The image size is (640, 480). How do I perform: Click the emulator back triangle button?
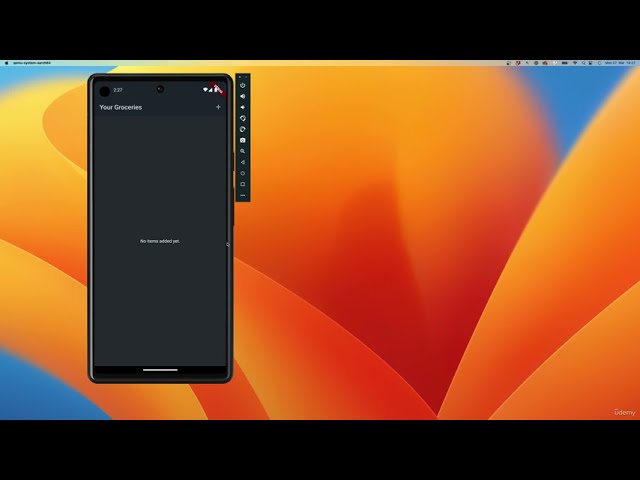pos(243,162)
